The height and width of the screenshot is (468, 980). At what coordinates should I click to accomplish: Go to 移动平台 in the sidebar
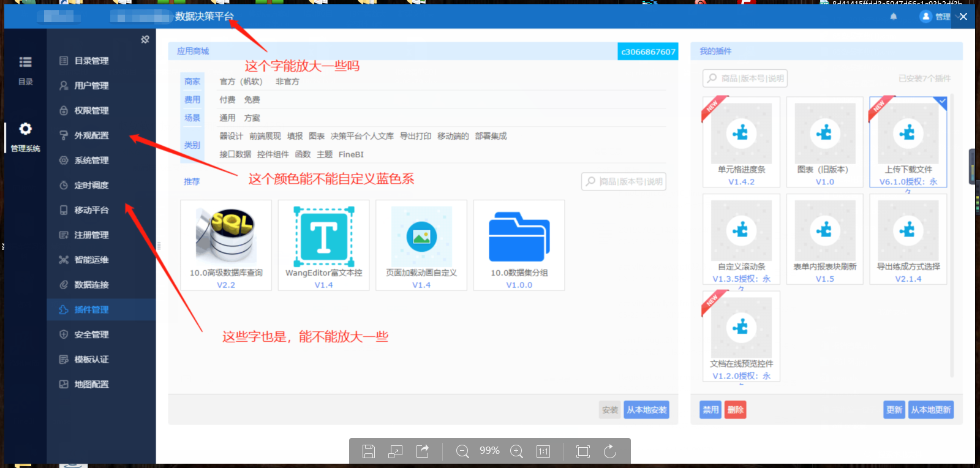[x=101, y=210]
